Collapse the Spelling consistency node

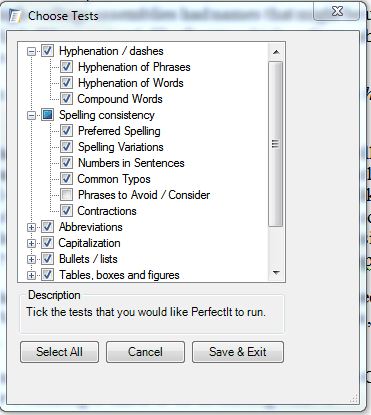point(31,115)
